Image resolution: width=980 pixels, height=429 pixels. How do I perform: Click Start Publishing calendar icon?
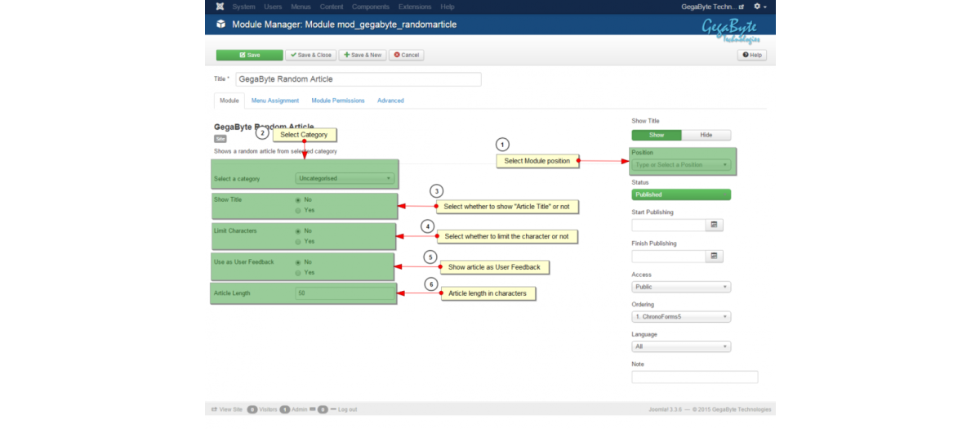[714, 225]
